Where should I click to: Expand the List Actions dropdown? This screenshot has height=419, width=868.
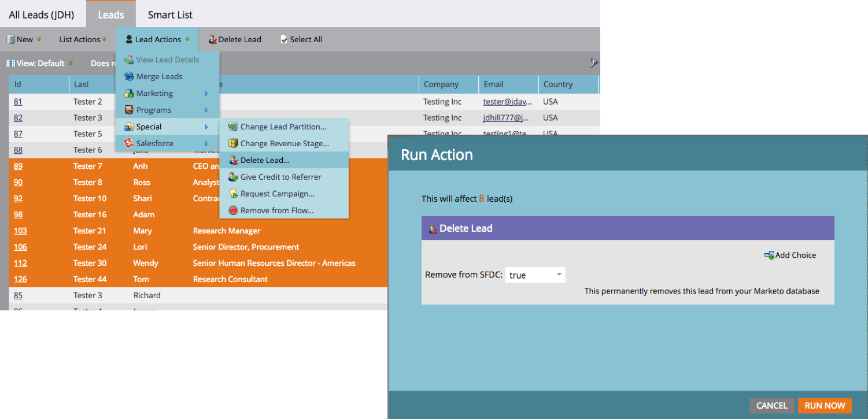click(83, 40)
